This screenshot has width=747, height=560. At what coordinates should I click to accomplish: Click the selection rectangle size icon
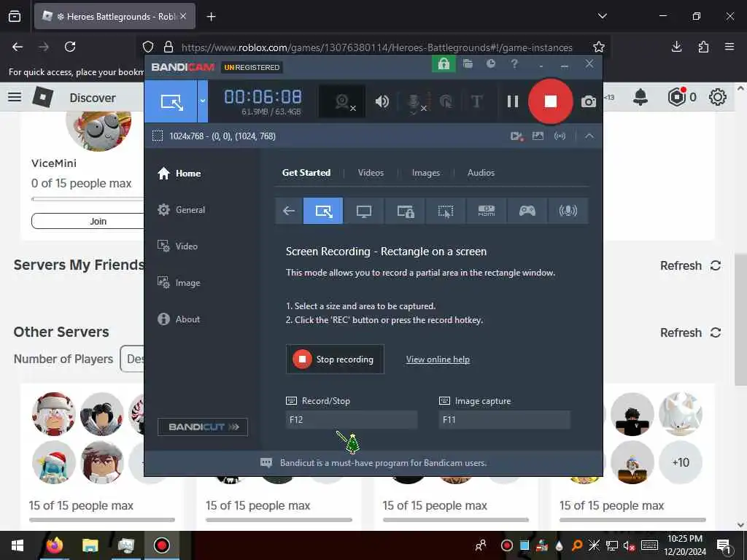pyautogui.click(x=158, y=136)
